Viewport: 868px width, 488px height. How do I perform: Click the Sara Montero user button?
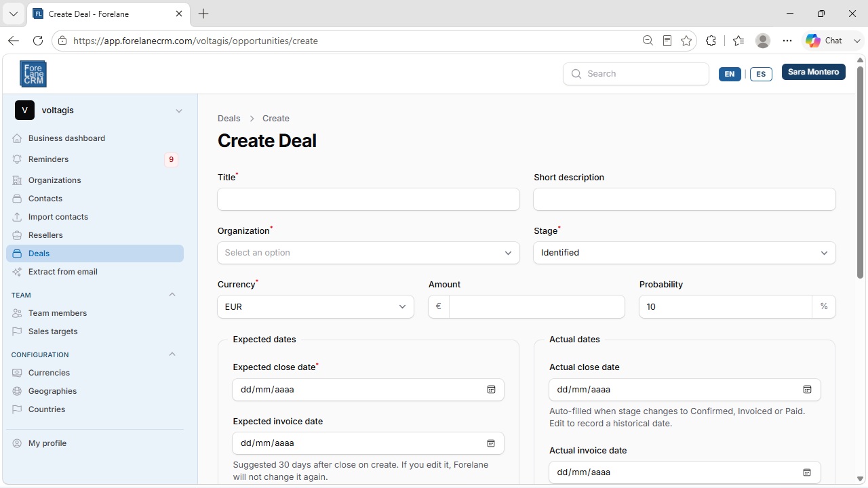coord(814,72)
